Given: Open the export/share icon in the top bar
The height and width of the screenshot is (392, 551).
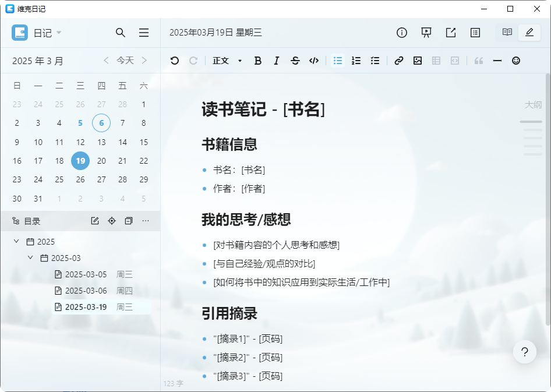Looking at the screenshot, I should coord(450,33).
